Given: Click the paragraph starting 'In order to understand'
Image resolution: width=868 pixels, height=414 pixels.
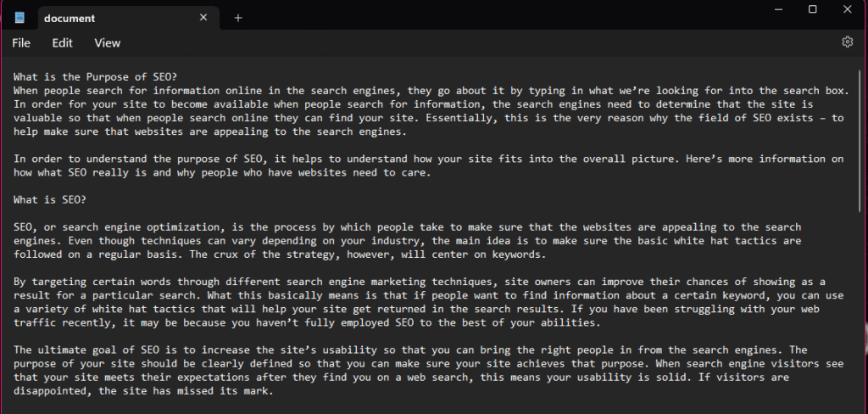Looking at the screenshot, I should tap(339, 165).
